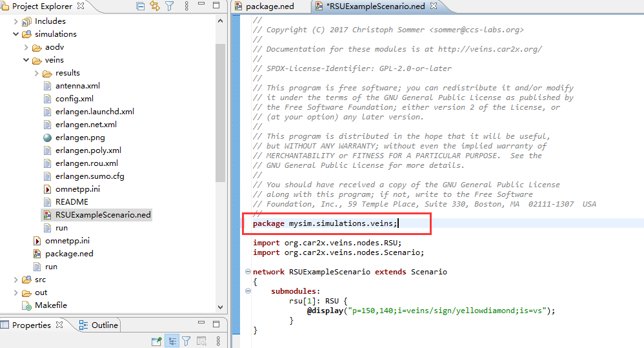Click Project Explorer view title icon
This screenshot has width=644, height=348.
(x=5, y=6)
